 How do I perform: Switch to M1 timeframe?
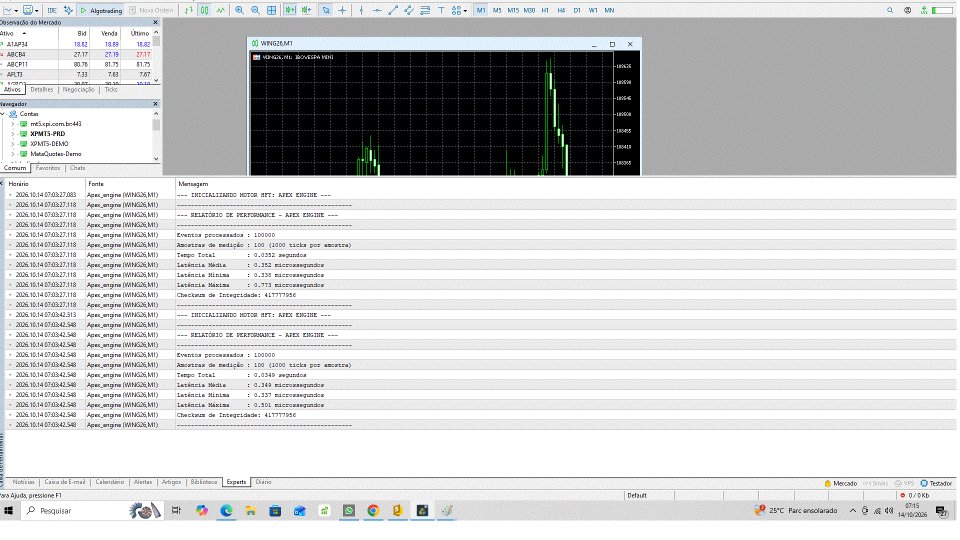[x=481, y=10]
